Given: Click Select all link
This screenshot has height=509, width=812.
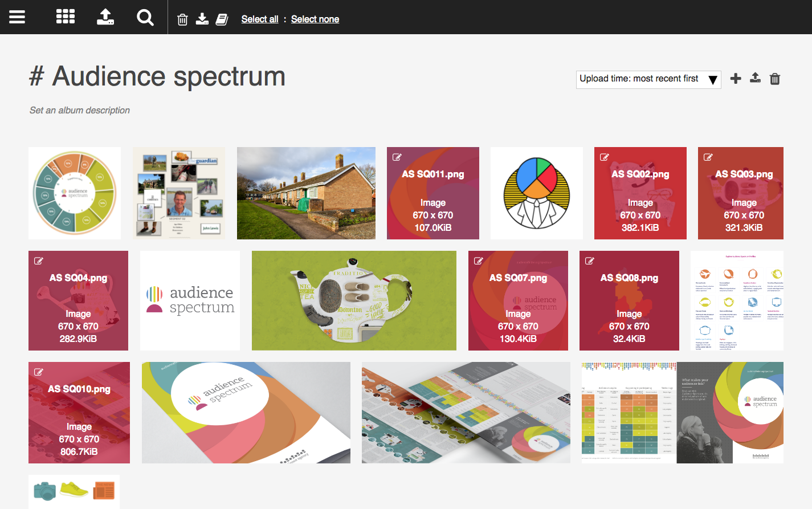Looking at the screenshot, I should coord(260,19).
